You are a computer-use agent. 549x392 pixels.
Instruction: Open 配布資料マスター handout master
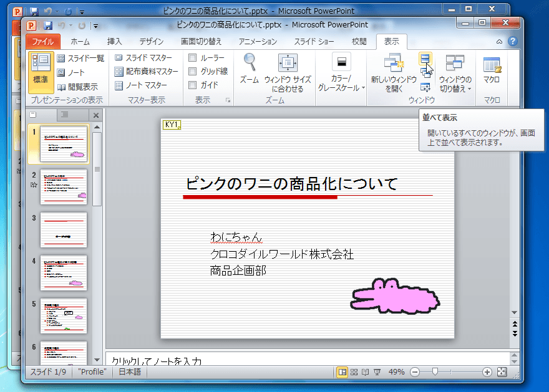click(x=147, y=71)
